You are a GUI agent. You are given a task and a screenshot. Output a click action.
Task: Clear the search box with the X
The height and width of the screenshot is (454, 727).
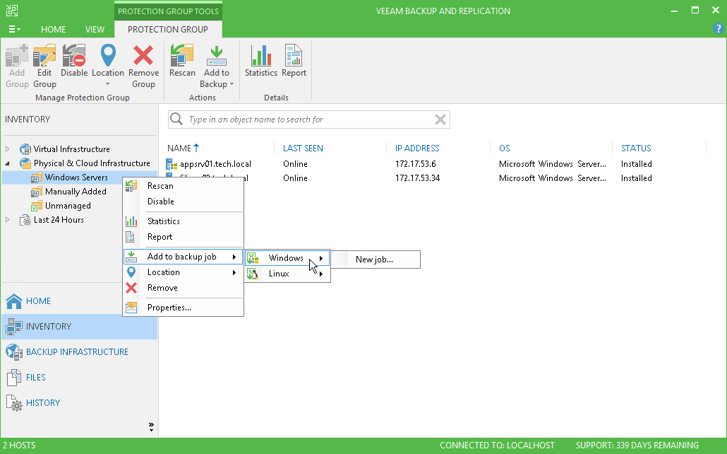point(440,120)
